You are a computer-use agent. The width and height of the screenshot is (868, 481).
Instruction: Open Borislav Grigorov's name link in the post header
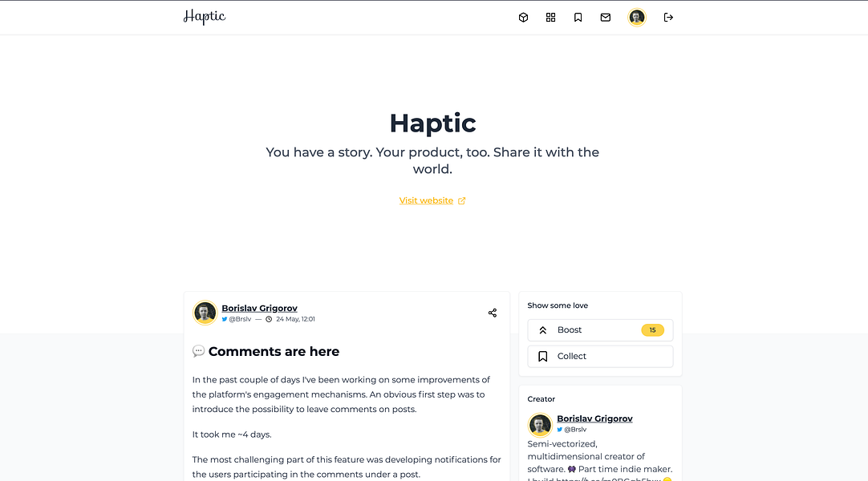coord(259,308)
